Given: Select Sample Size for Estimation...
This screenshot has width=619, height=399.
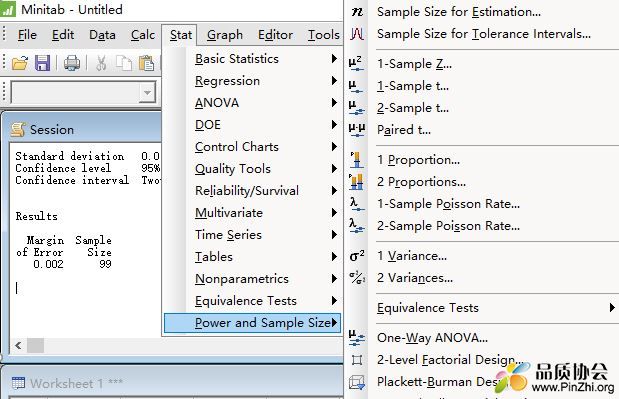Looking at the screenshot, I should [x=459, y=12].
